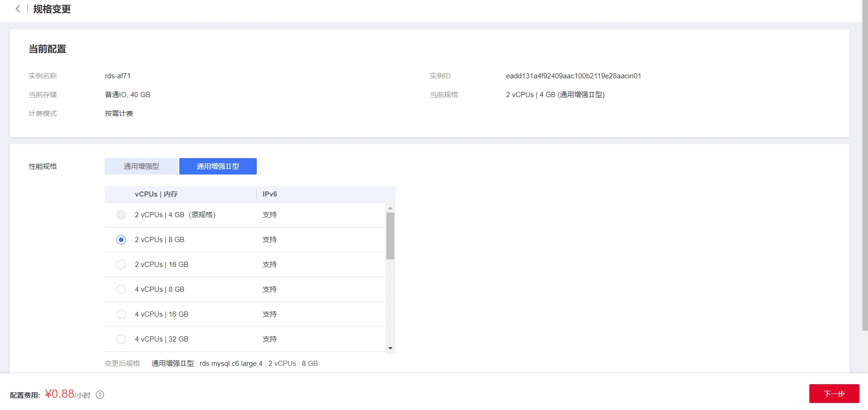
Task: Click the instance ID eadd131a4f92409aac100b2119e28aacin01
Action: tap(573, 76)
